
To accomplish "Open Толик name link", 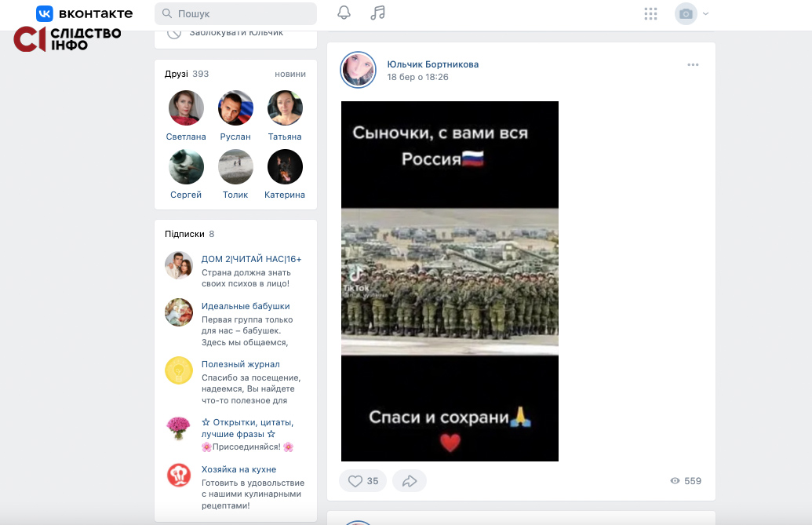I will [235, 195].
